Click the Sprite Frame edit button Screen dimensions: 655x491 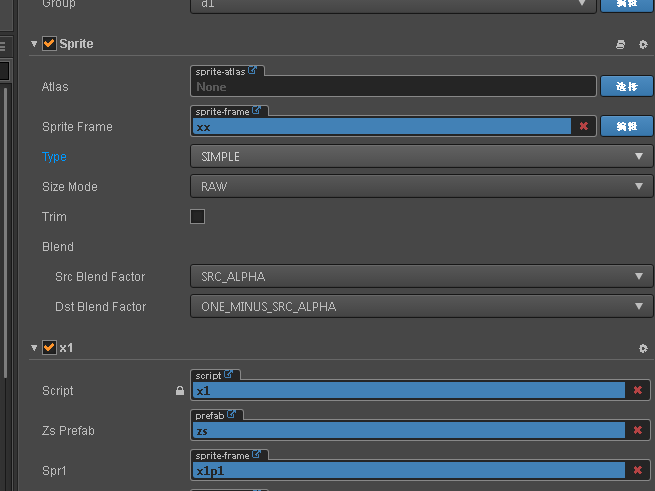point(626,127)
